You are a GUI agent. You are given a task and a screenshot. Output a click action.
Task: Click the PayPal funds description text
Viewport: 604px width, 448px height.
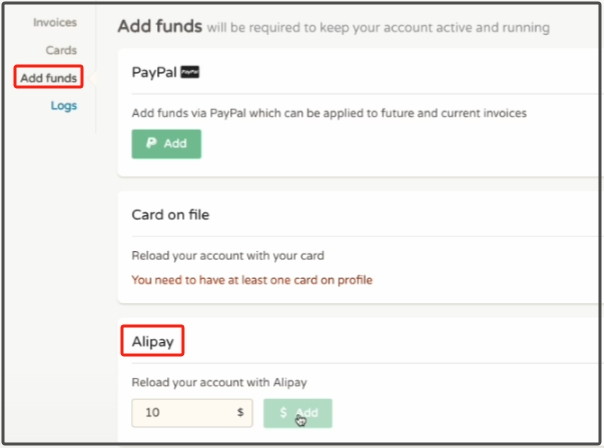click(x=329, y=113)
